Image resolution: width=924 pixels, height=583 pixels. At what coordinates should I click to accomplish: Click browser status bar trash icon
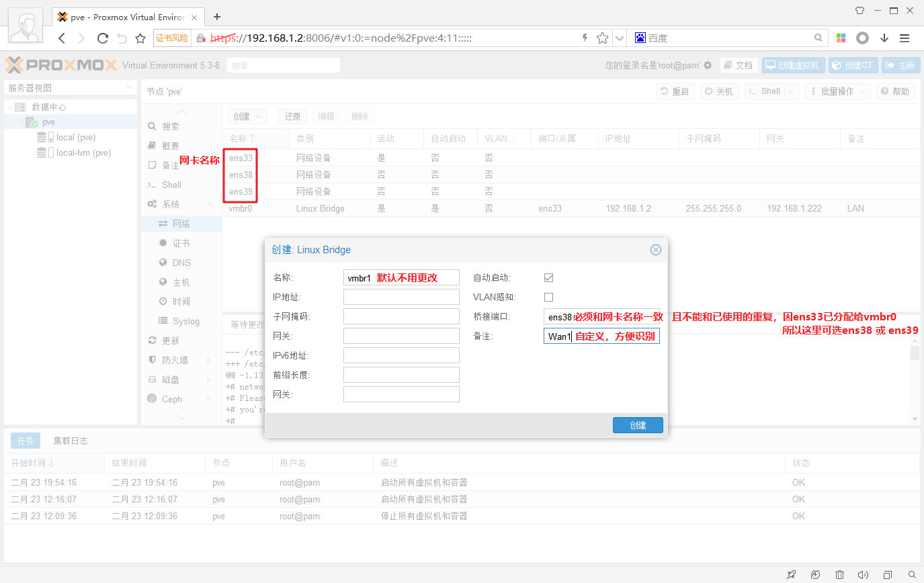click(839, 575)
